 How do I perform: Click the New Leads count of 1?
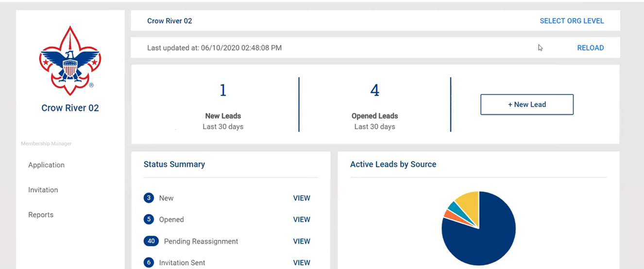pos(223,90)
